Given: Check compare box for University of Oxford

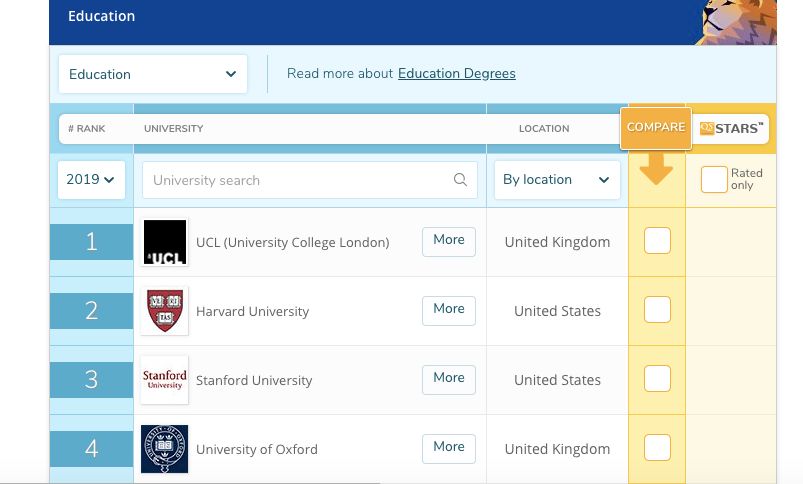Looking at the screenshot, I should tap(657, 448).
